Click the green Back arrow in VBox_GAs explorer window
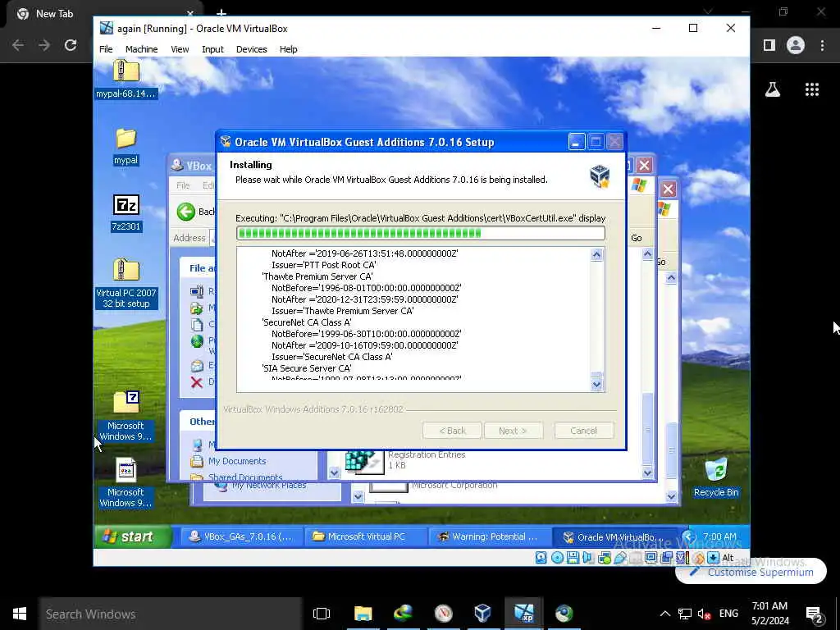The image size is (840, 630). coord(186,212)
